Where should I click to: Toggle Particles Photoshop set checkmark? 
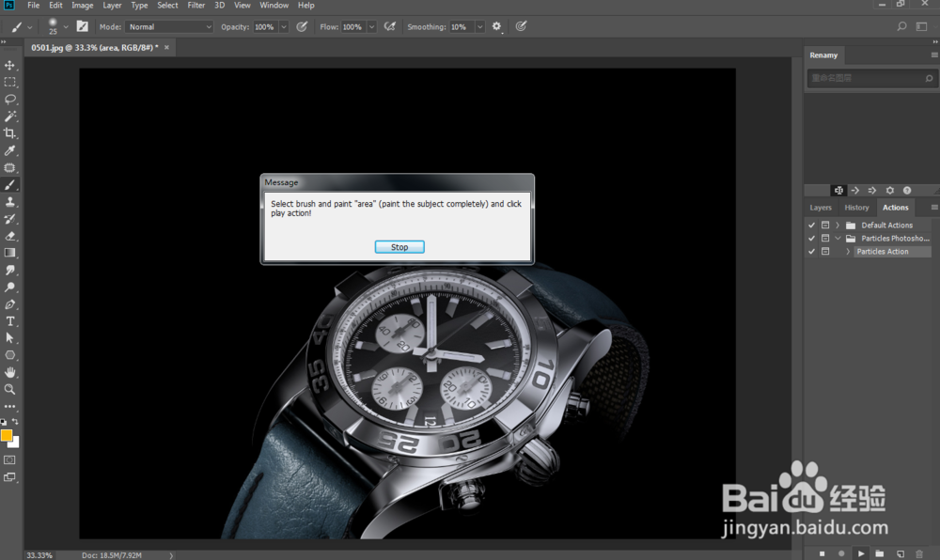click(x=812, y=239)
